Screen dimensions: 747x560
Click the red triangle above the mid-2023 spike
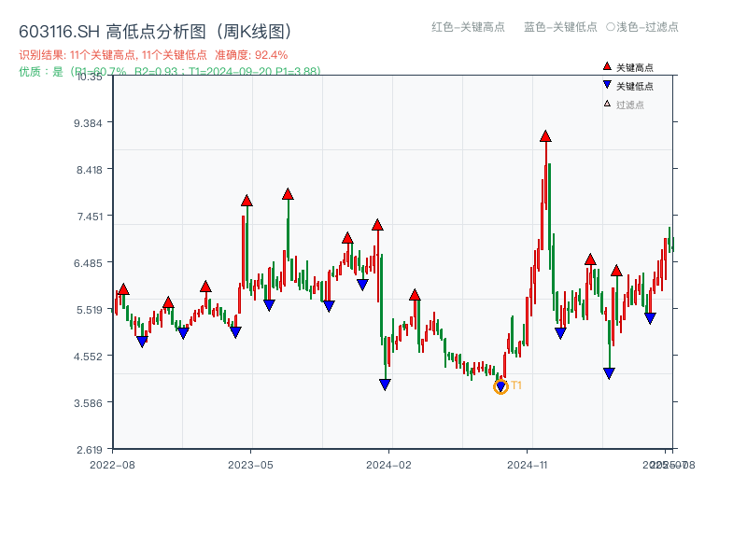(x=287, y=192)
